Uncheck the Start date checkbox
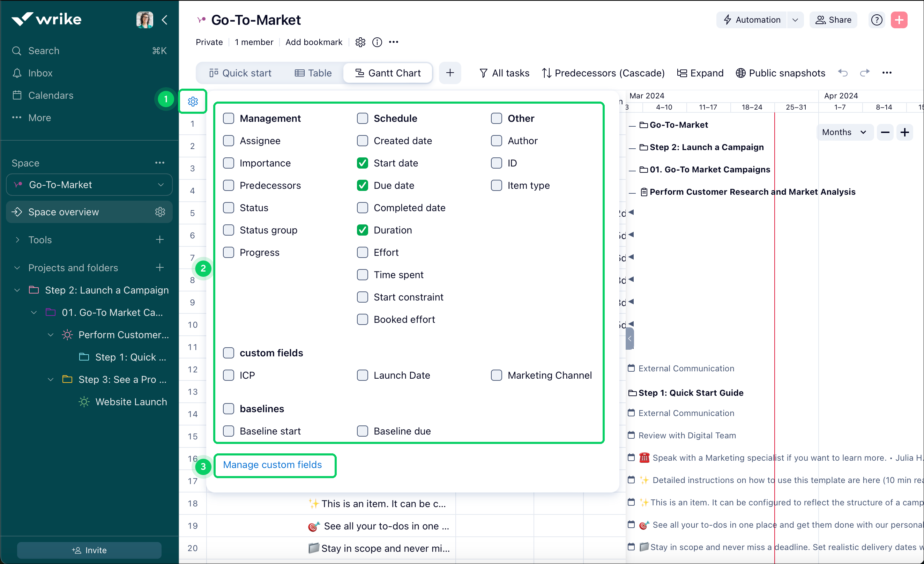924x564 pixels. pyautogui.click(x=362, y=163)
